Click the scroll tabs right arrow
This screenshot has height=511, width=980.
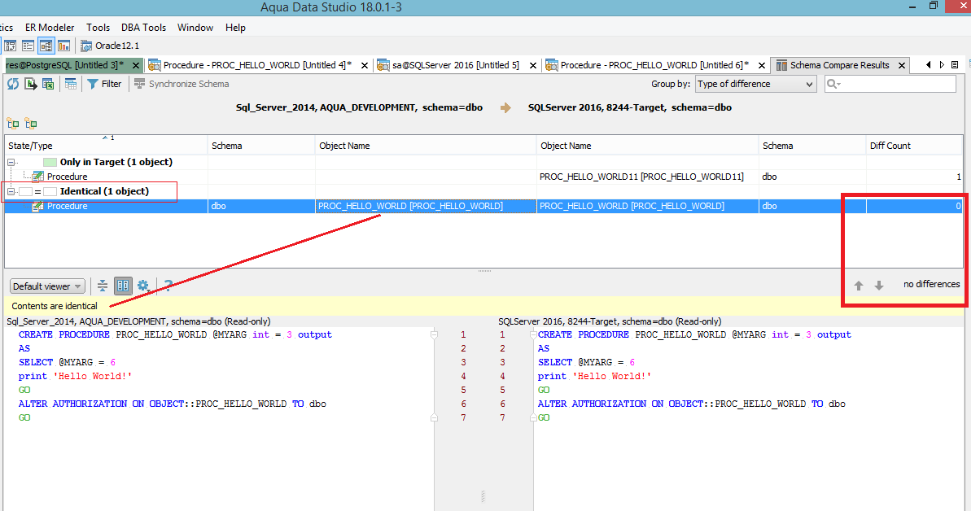coord(942,65)
